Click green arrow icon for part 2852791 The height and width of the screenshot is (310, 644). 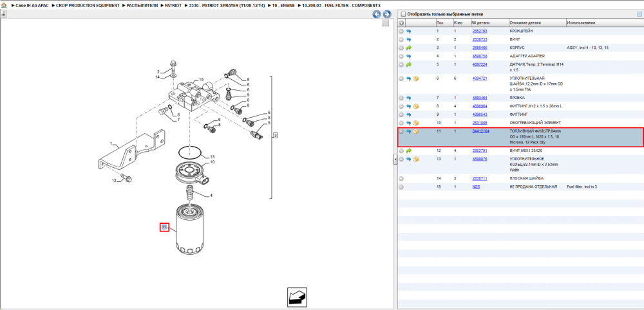click(408, 151)
